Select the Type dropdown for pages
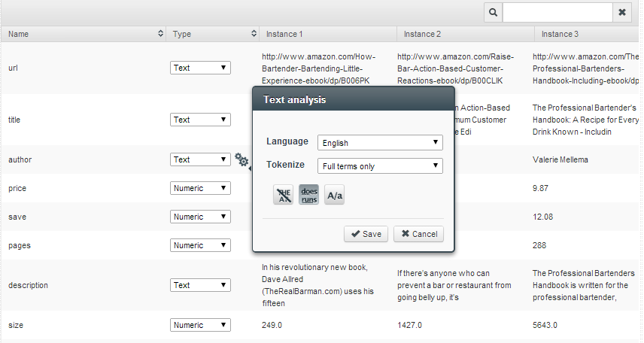The width and height of the screenshot is (644, 343). [x=200, y=245]
